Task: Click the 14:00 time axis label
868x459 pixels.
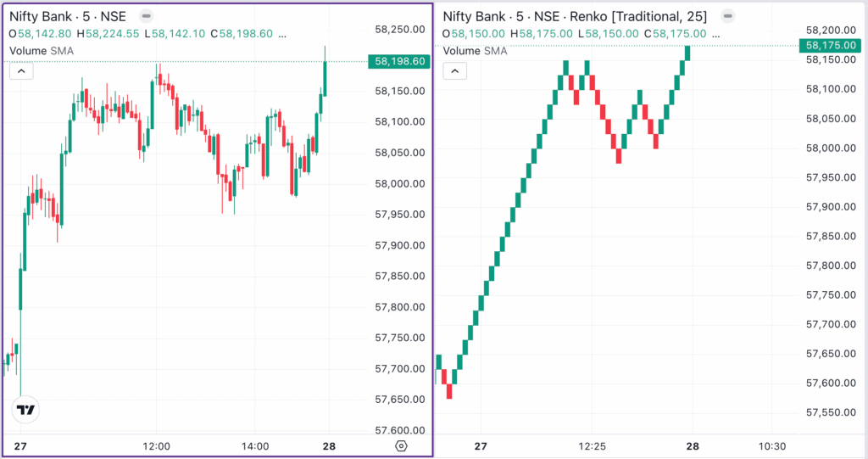Action: pos(255,446)
